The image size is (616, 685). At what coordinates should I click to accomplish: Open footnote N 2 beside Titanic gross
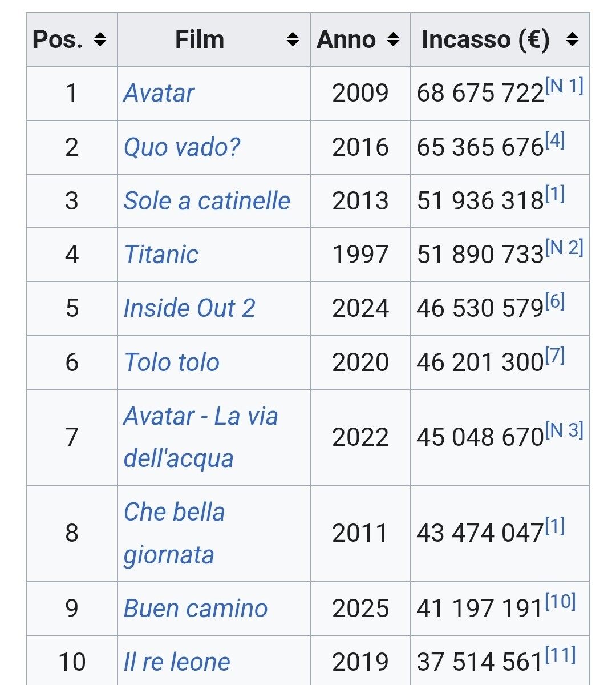[564, 248]
